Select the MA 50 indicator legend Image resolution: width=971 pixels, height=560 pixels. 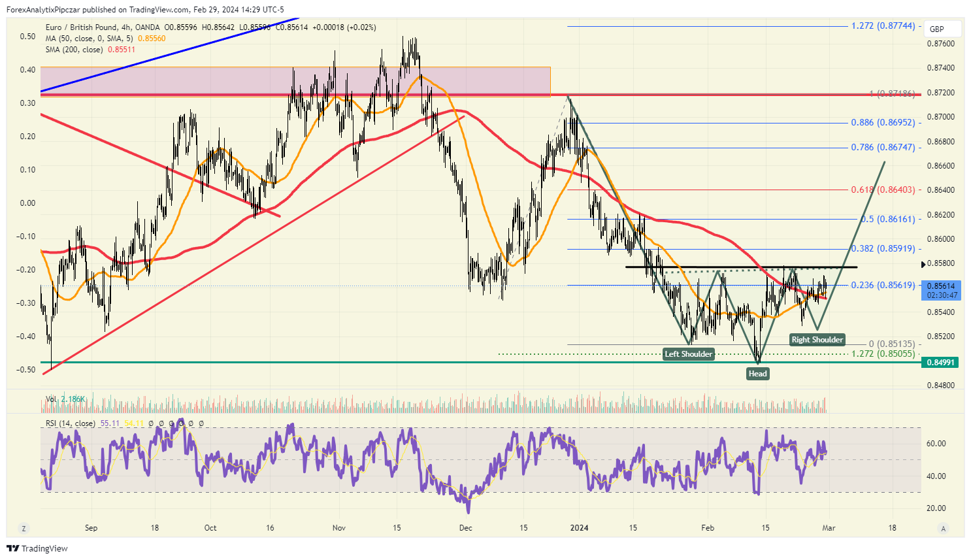click(106, 39)
